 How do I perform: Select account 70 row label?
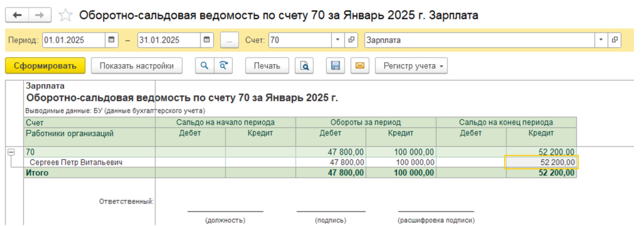(x=89, y=152)
